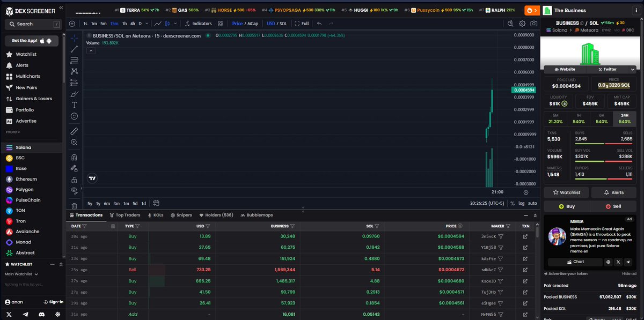Open the Indicators menu
The height and width of the screenshot is (320, 644).
[x=198, y=24]
